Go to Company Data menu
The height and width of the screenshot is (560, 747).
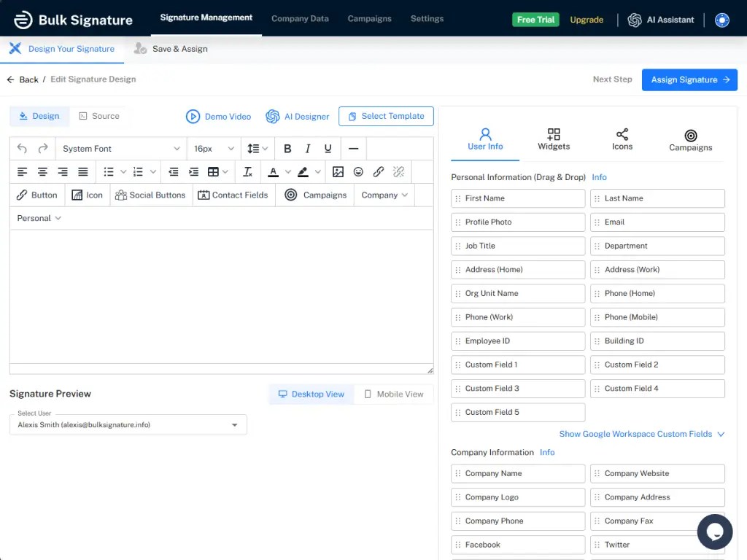[300, 19]
